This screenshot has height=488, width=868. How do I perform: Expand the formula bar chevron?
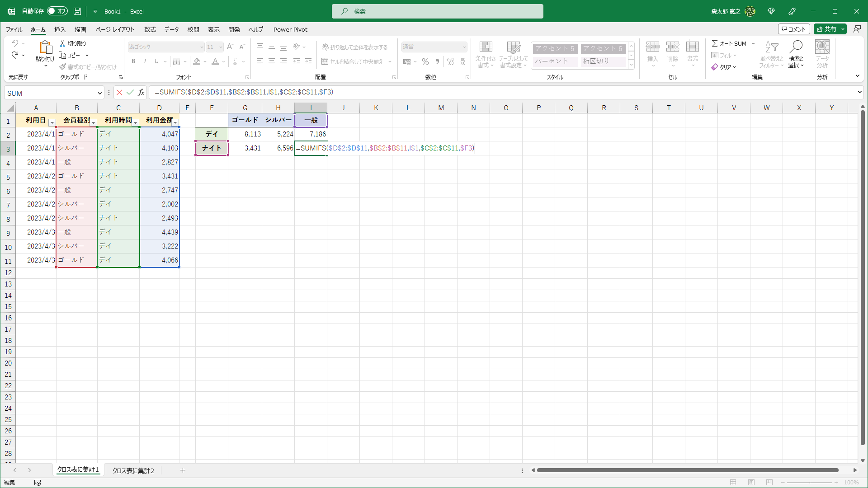tap(859, 92)
